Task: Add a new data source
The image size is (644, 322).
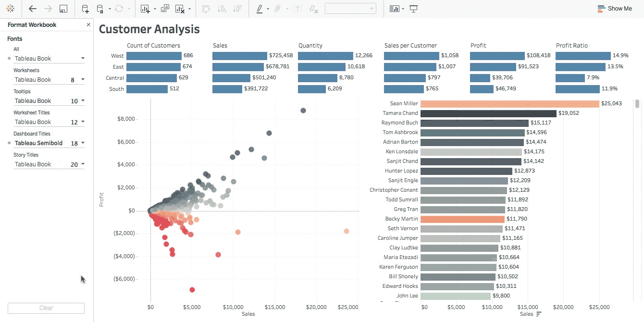Action: (85, 9)
